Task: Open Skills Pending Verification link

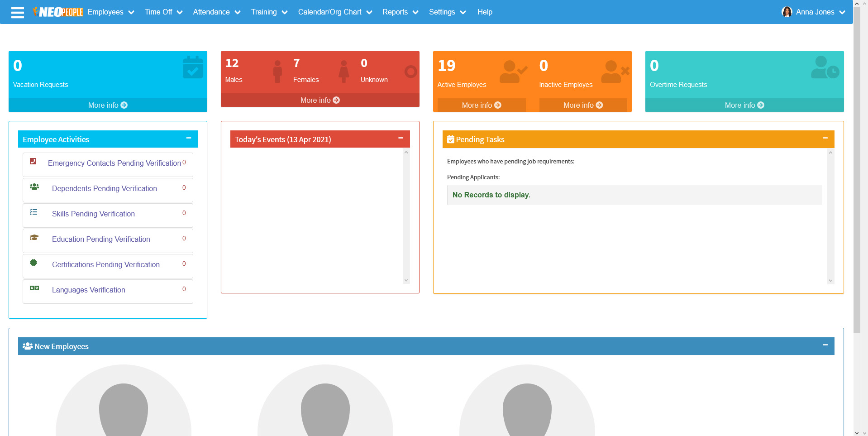Action: coord(93,214)
